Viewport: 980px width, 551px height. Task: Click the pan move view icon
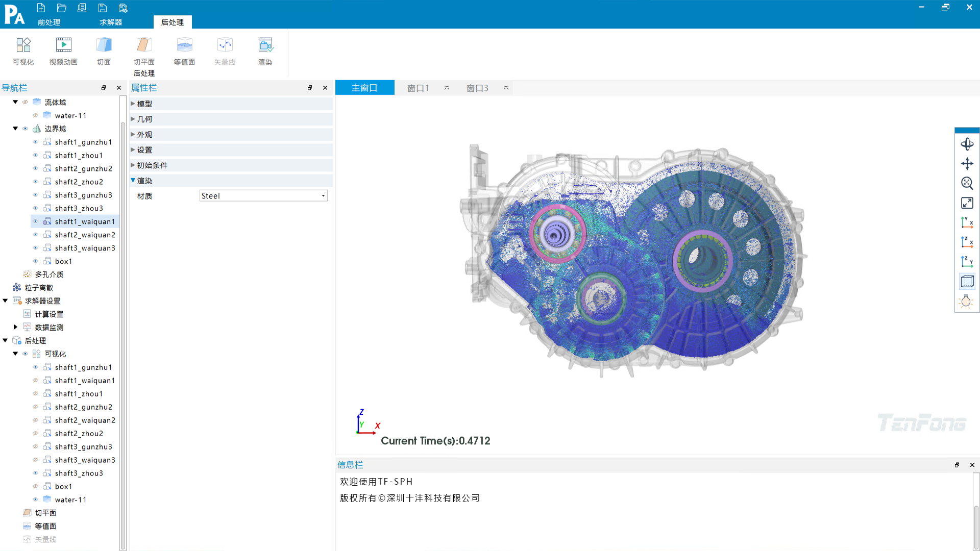pos(967,164)
